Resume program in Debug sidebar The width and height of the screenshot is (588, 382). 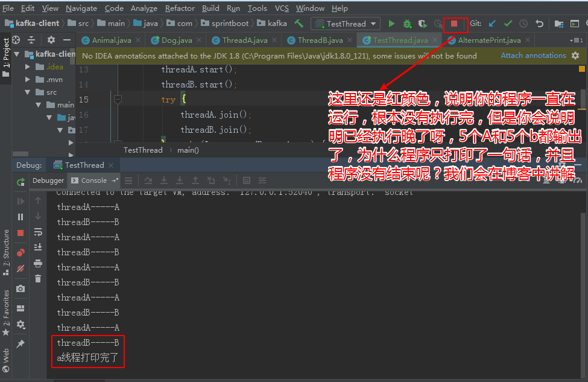(21, 202)
